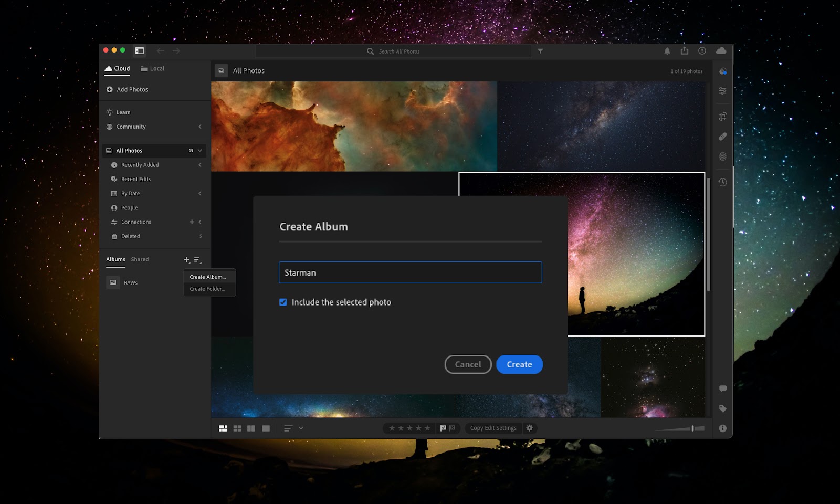Cancel the Create Album dialog

[x=468, y=364]
